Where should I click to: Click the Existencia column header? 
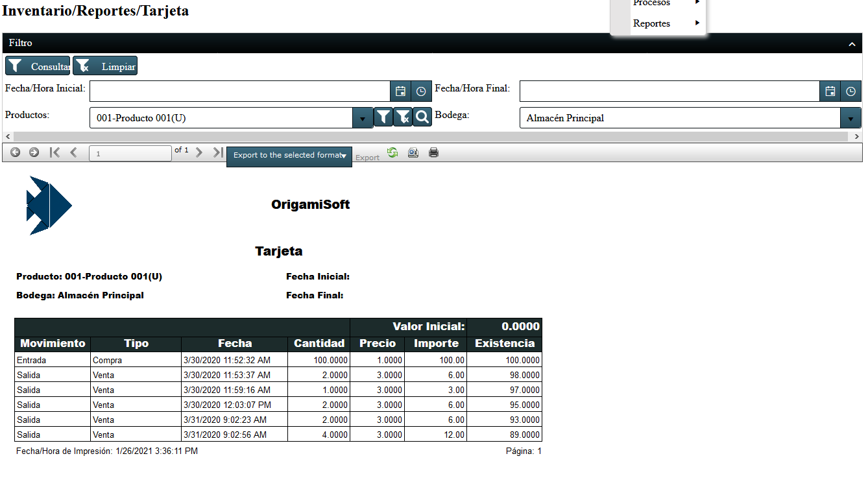pyautogui.click(x=505, y=344)
